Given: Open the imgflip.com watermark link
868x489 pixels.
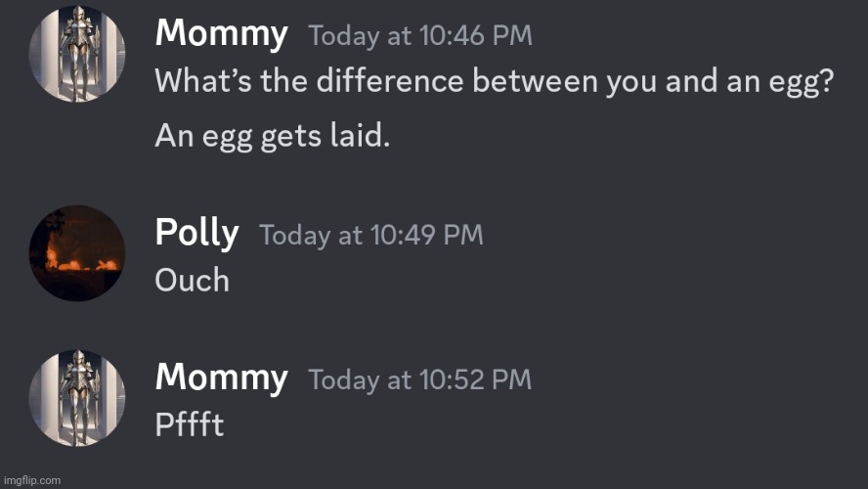Looking at the screenshot, I should point(31,481).
